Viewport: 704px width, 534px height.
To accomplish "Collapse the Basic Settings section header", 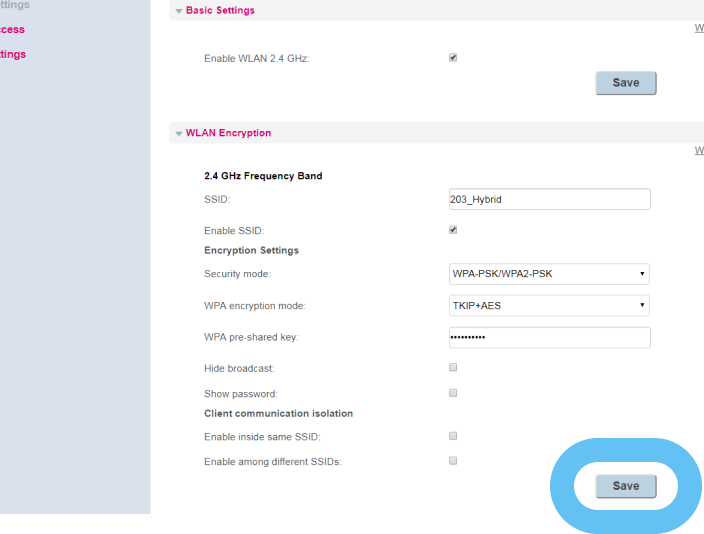I will (x=220, y=11).
